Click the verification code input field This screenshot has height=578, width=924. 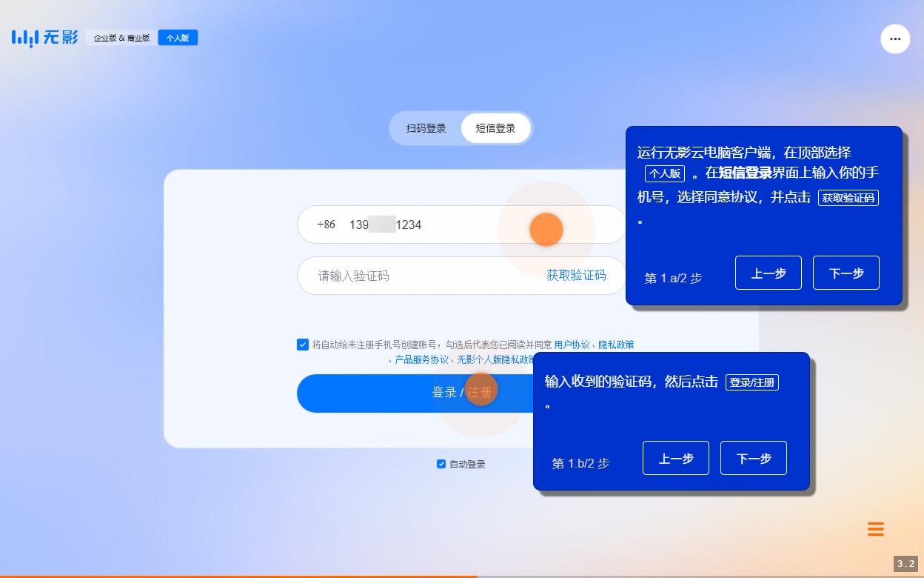point(407,275)
